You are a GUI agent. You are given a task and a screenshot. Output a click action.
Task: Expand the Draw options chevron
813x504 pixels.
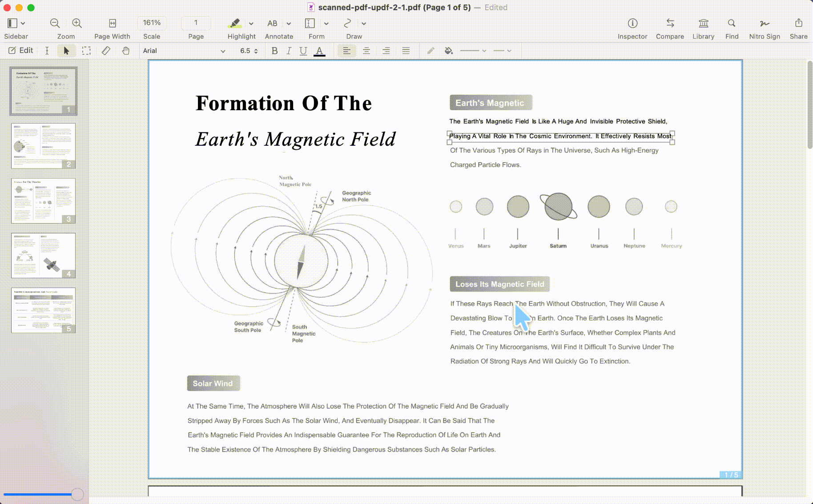[364, 24]
